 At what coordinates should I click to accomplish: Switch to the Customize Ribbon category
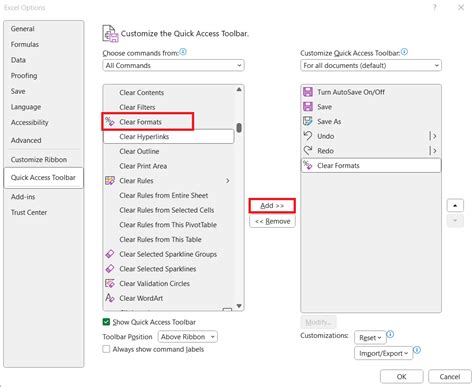click(x=39, y=159)
